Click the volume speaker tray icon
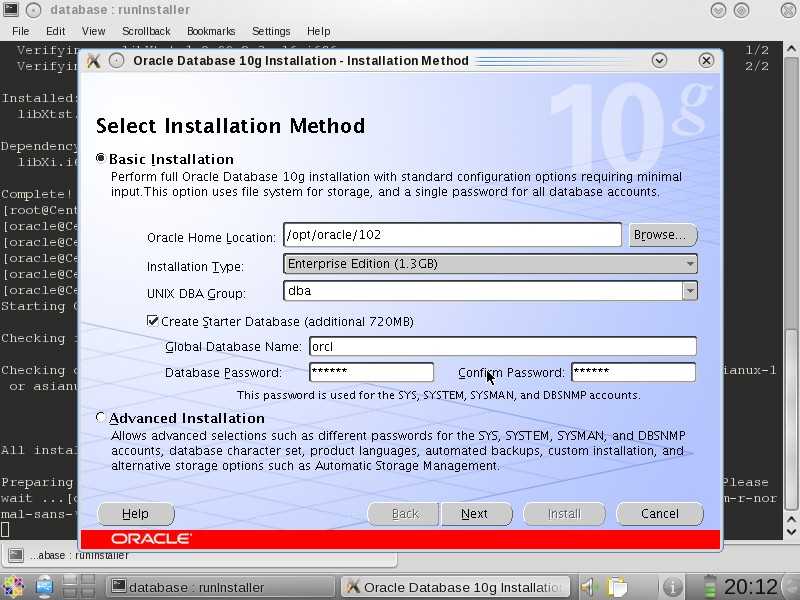This screenshot has width=800, height=600. pos(589,588)
